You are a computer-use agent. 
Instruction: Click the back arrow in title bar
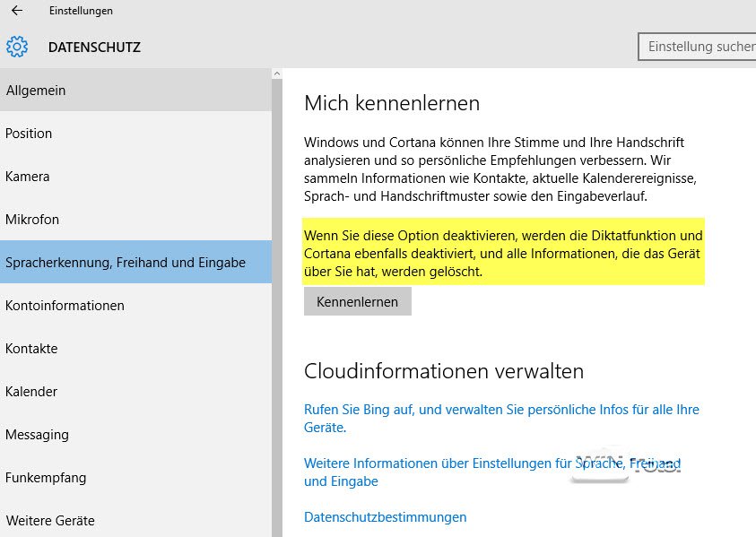(x=17, y=11)
